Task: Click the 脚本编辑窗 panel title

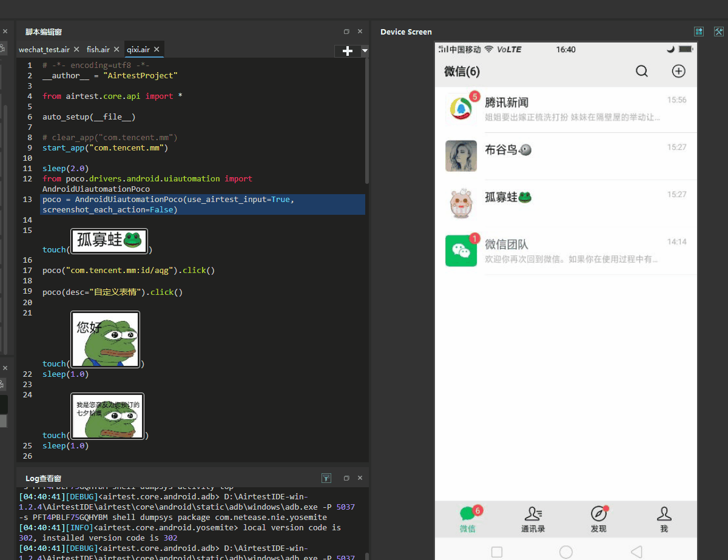Action: coord(44,32)
